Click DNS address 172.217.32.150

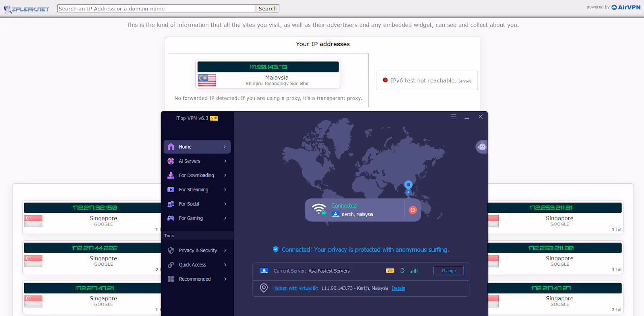[x=95, y=208]
